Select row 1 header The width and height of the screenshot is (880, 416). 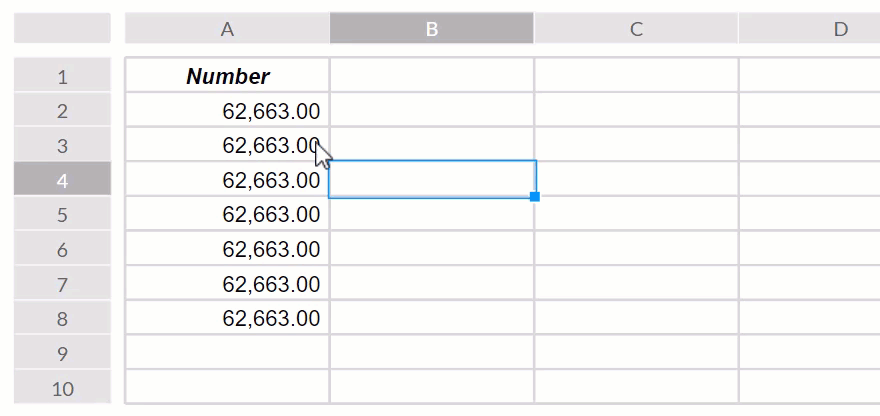62,76
